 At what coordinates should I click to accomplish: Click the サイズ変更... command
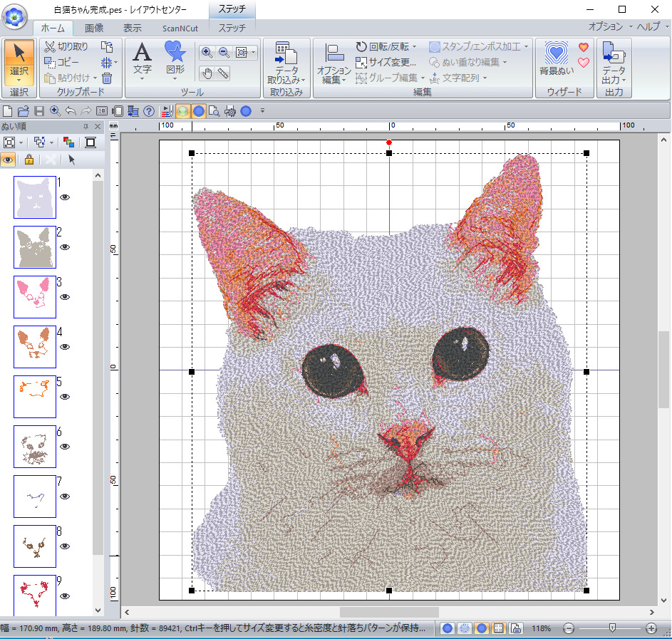pyautogui.click(x=386, y=63)
